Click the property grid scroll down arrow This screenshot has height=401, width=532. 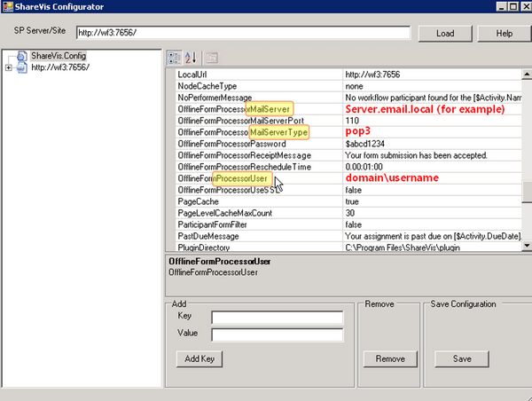click(527, 246)
